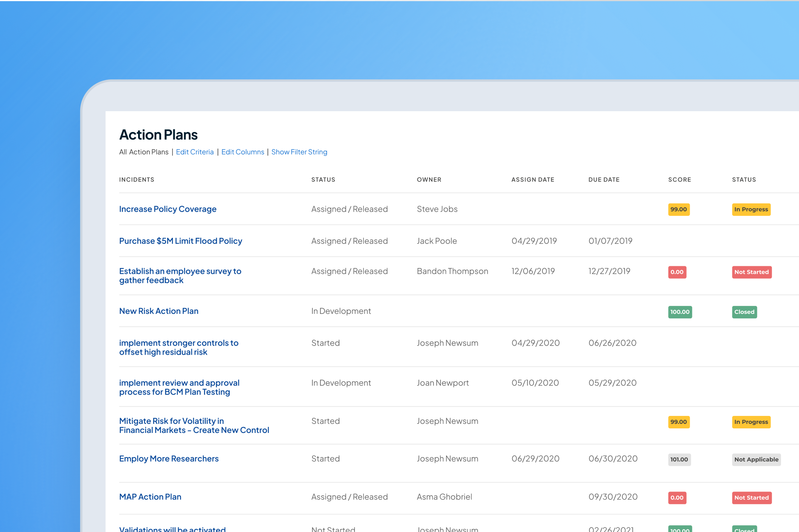Click 0.00 score badge in employee survey row
The width and height of the screenshot is (799, 532).
point(677,272)
